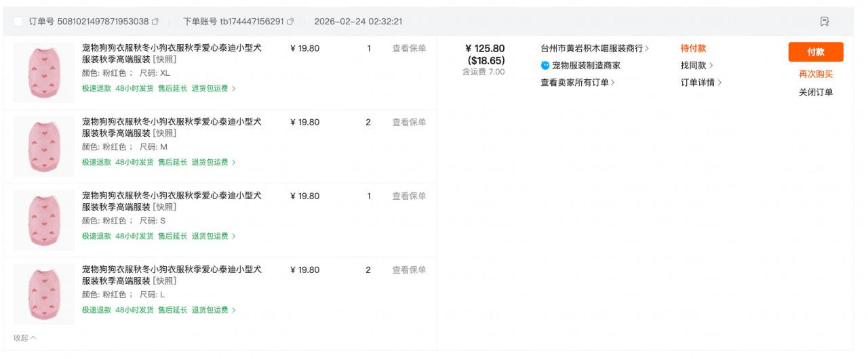Open the size S product thumbnail
The width and height of the screenshot is (868, 359).
click(44, 220)
